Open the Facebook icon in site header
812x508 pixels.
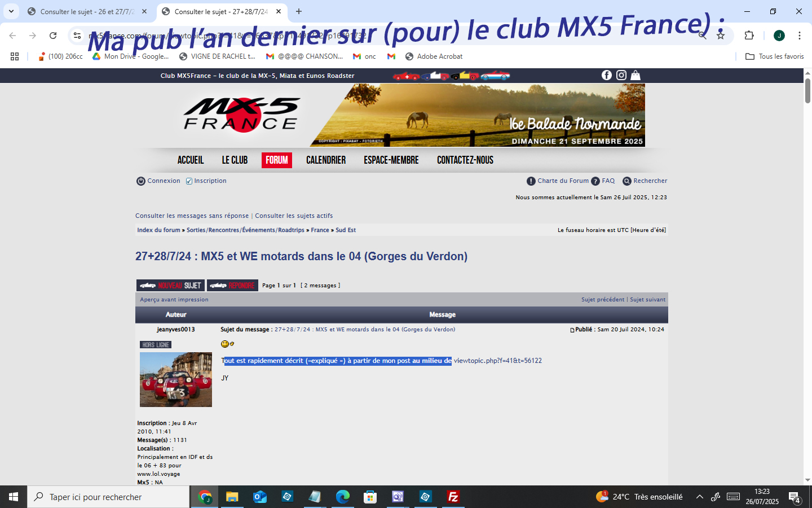pos(607,75)
